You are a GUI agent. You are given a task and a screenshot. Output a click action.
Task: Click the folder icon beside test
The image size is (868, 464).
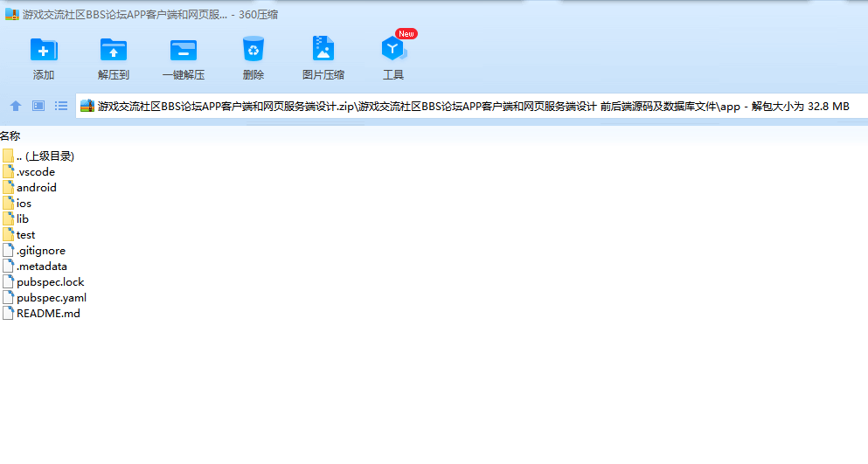8,234
